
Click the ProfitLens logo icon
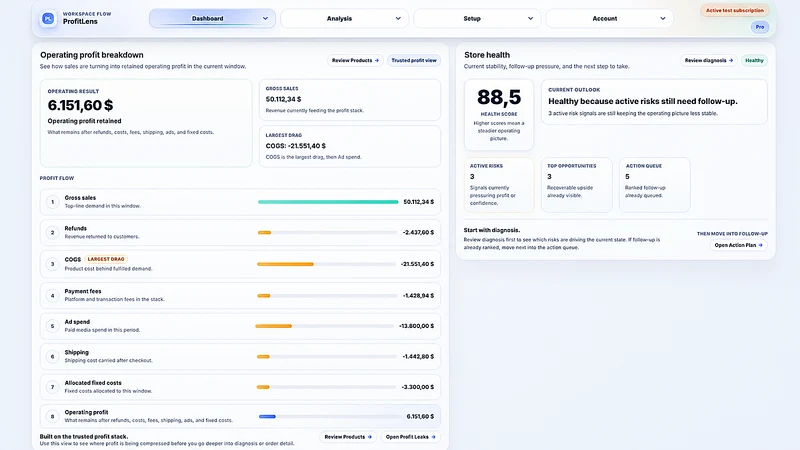point(48,19)
